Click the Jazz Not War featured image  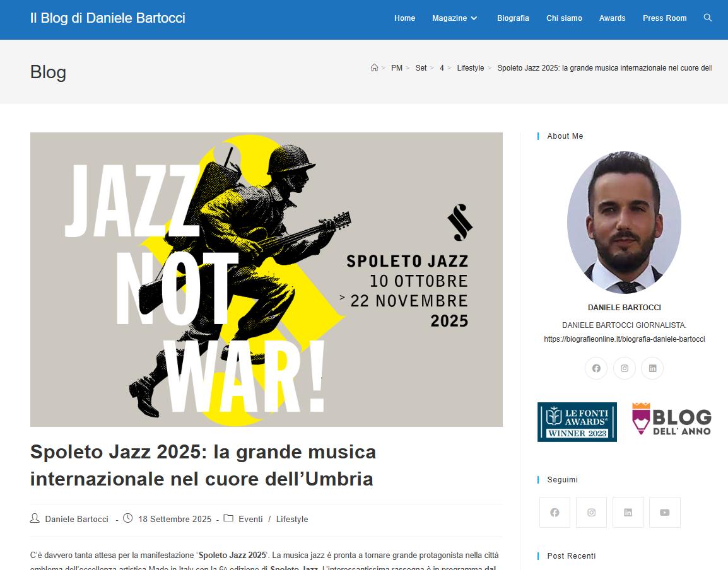coord(266,279)
